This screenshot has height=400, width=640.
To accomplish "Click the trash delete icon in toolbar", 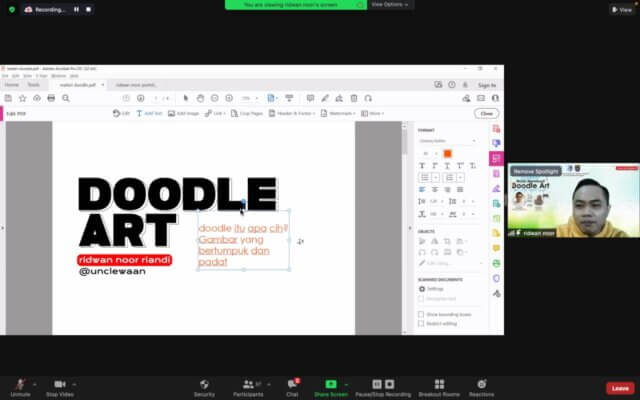I will [x=354, y=98].
